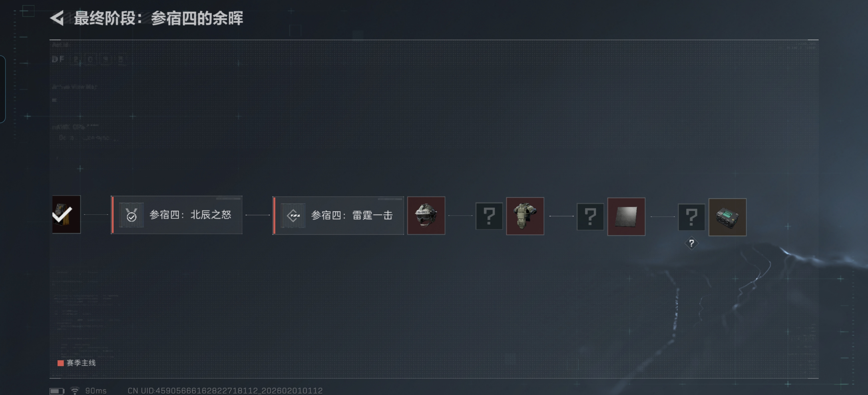
Task: Select the second locked question-mark mission
Action: 590,217
